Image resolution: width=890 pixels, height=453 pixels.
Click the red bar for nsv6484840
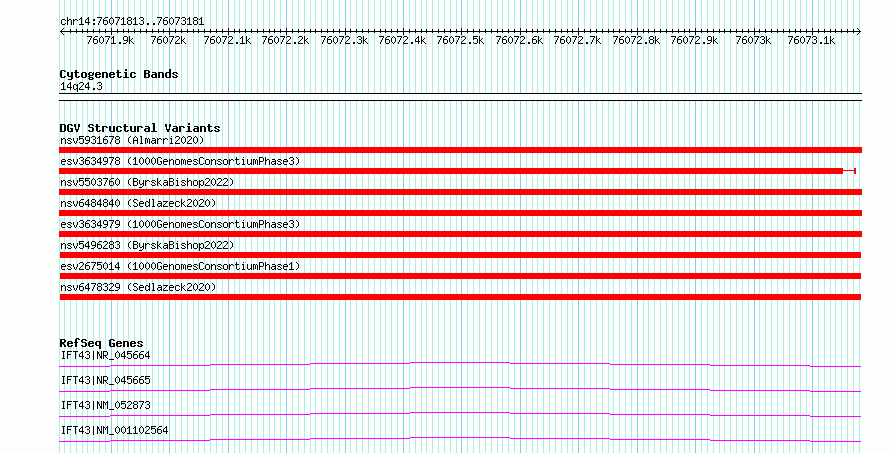460,213
